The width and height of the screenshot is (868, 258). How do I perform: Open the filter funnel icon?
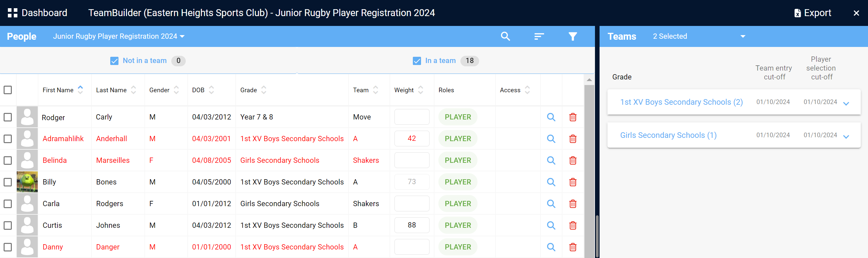[x=573, y=36]
